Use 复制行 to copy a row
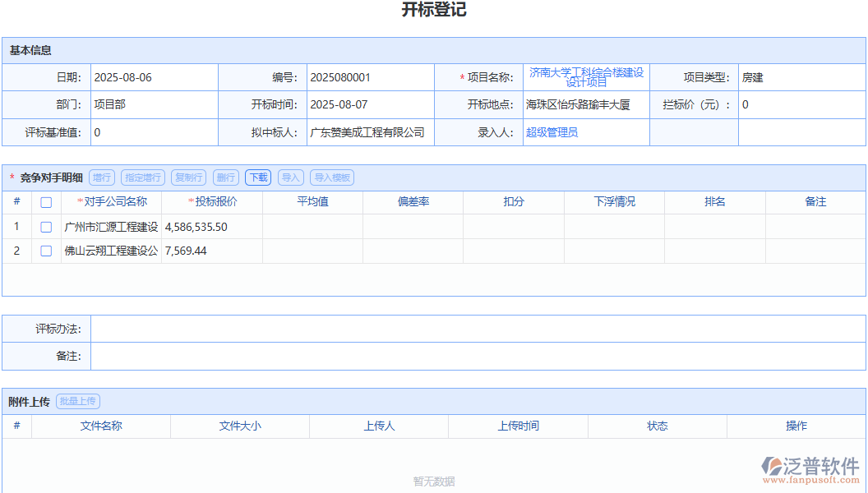 pyautogui.click(x=189, y=177)
